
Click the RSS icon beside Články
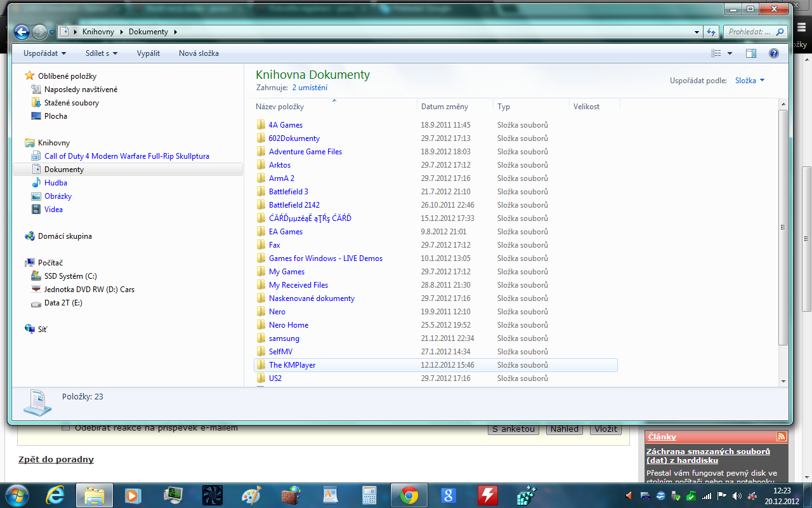tap(781, 436)
